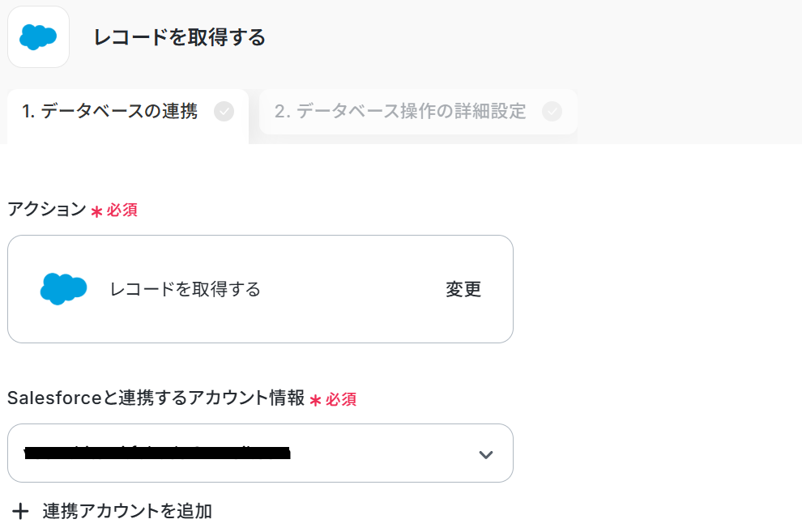This screenshot has width=802, height=532.
Task: Click the レコードを取得する page title
Action: click(x=179, y=37)
